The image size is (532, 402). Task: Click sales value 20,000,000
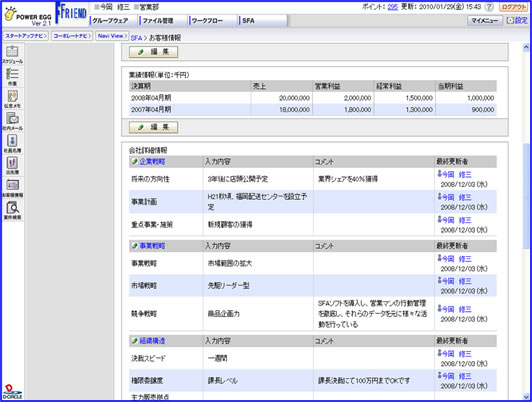(294, 98)
